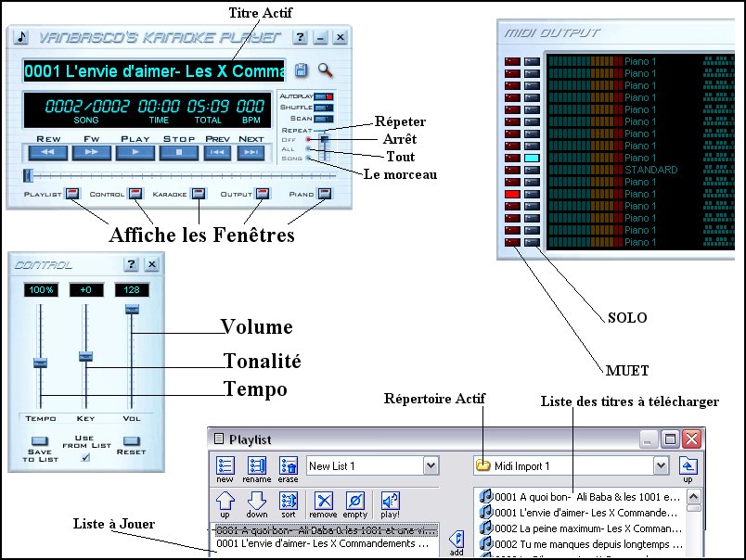
Task: Click the rename playlist icon
Action: pyautogui.click(x=257, y=466)
